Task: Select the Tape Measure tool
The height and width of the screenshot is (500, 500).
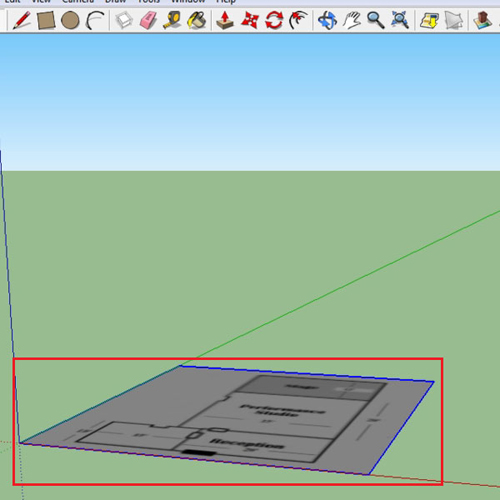Action: (x=172, y=20)
